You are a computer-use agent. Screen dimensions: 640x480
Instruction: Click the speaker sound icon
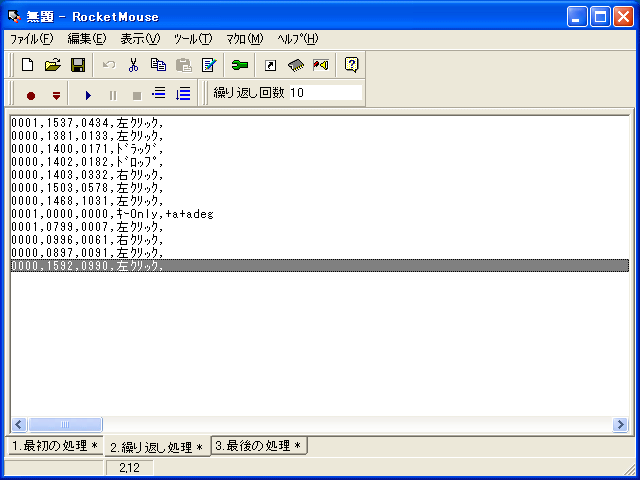[x=321, y=65]
